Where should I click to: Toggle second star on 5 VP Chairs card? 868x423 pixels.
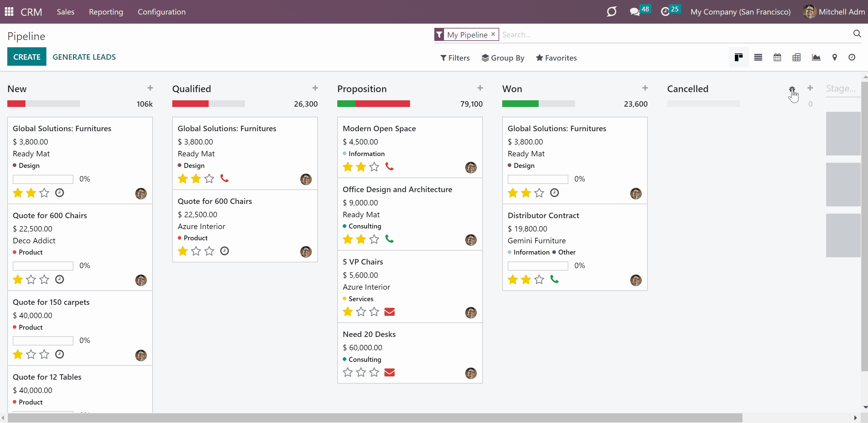(x=361, y=311)
